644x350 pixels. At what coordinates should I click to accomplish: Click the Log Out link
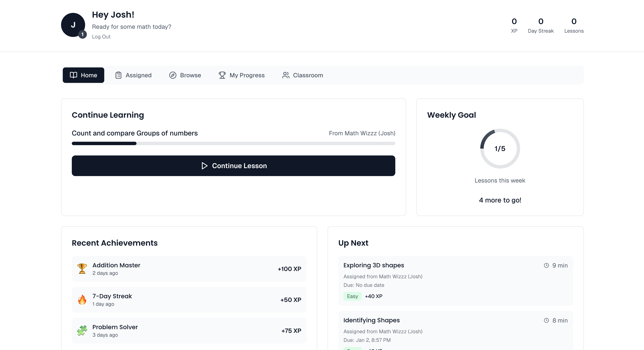[x=101, y=37]
